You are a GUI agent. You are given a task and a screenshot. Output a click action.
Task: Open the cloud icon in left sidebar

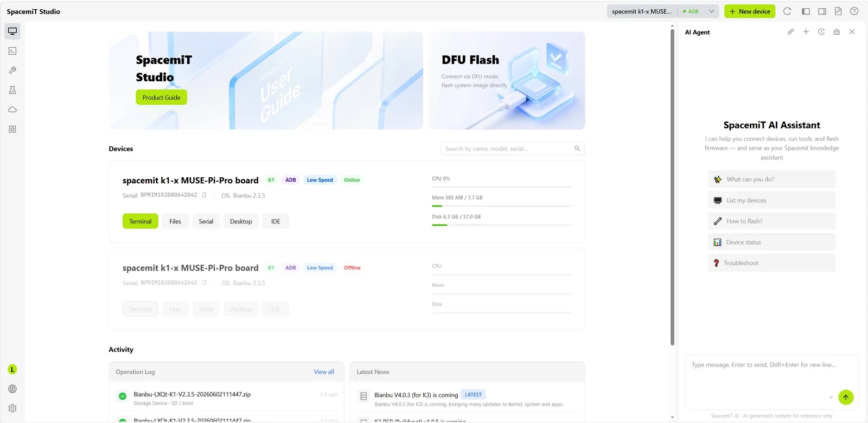[12, 110]
